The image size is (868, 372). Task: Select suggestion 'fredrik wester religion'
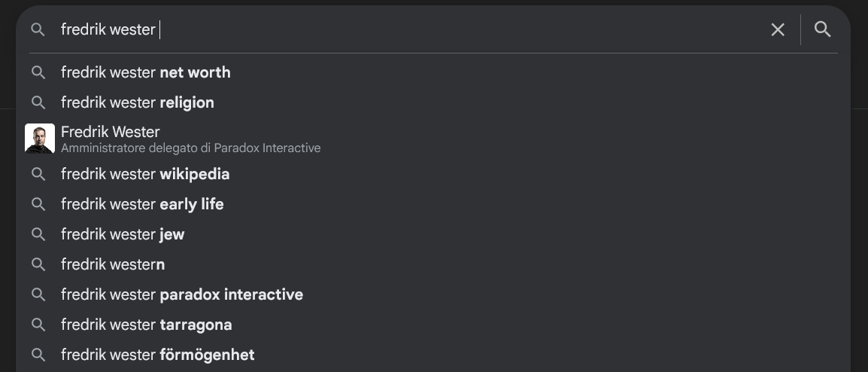click(x=433, y=102)
